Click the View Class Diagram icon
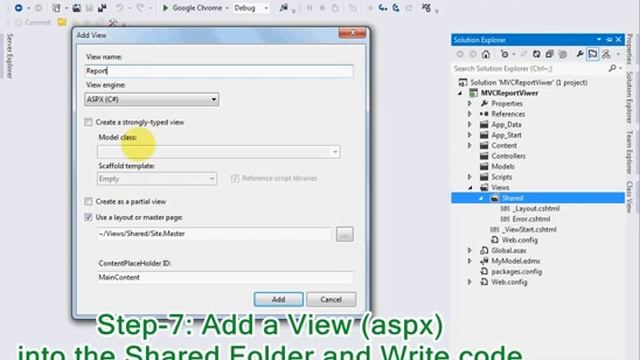 tap(606, 54)
